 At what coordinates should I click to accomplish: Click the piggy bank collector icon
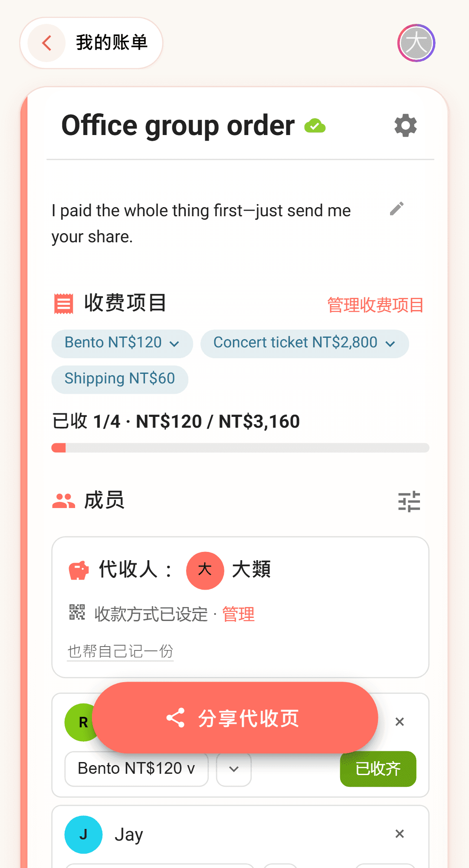click(79, 570)
